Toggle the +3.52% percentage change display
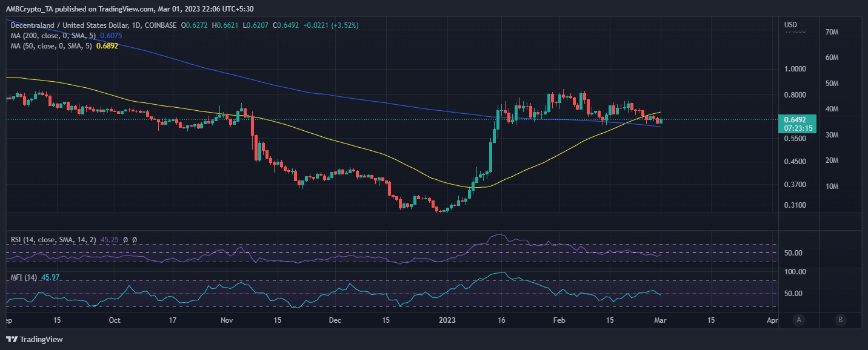 346,25
